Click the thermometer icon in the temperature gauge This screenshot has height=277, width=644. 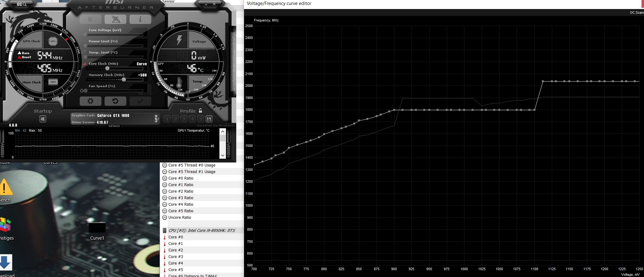point(179,83)
